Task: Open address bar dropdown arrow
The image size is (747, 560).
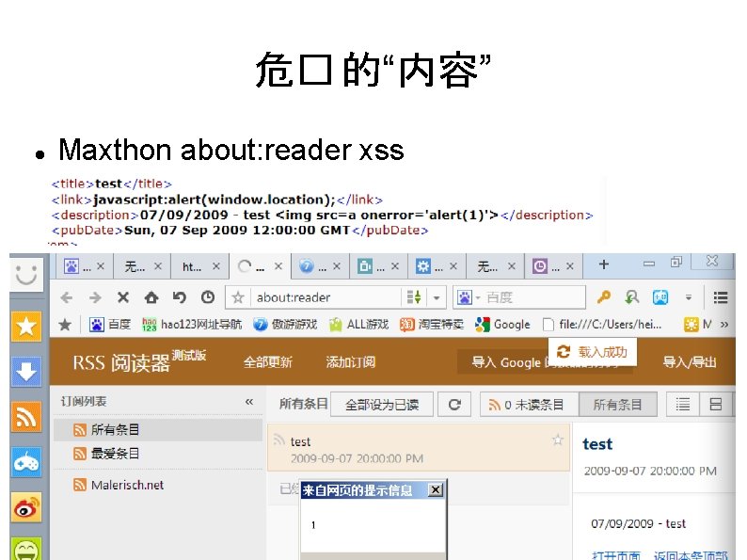Action: tap(436, 297)
